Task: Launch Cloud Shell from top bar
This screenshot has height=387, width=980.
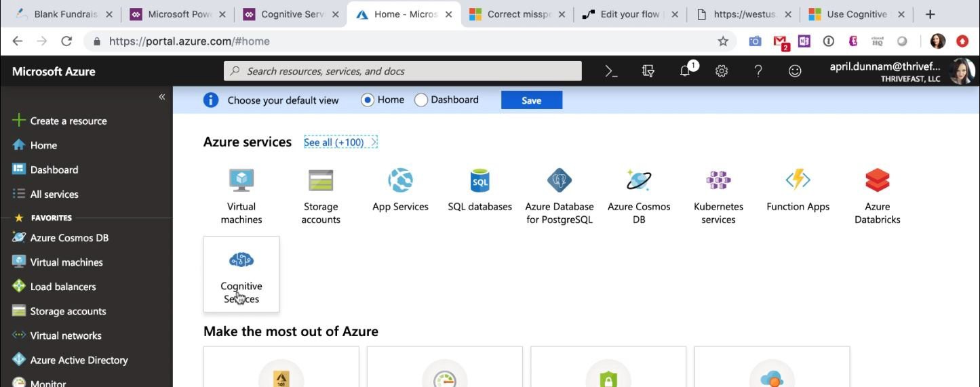Action: (611, 71)
